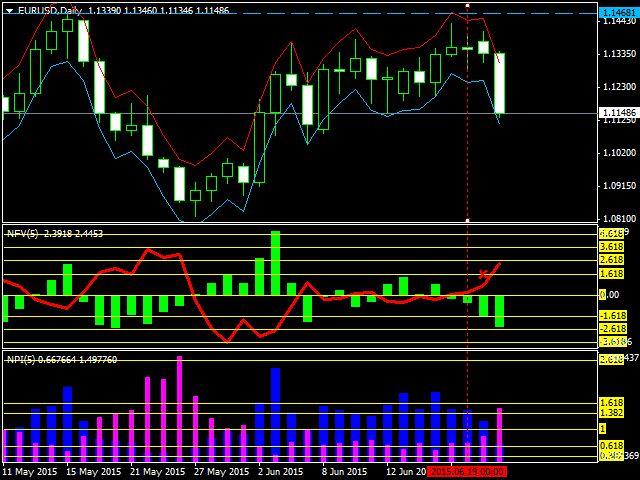Click the small triangle before EURUSD,Daily

pos(10,11)
